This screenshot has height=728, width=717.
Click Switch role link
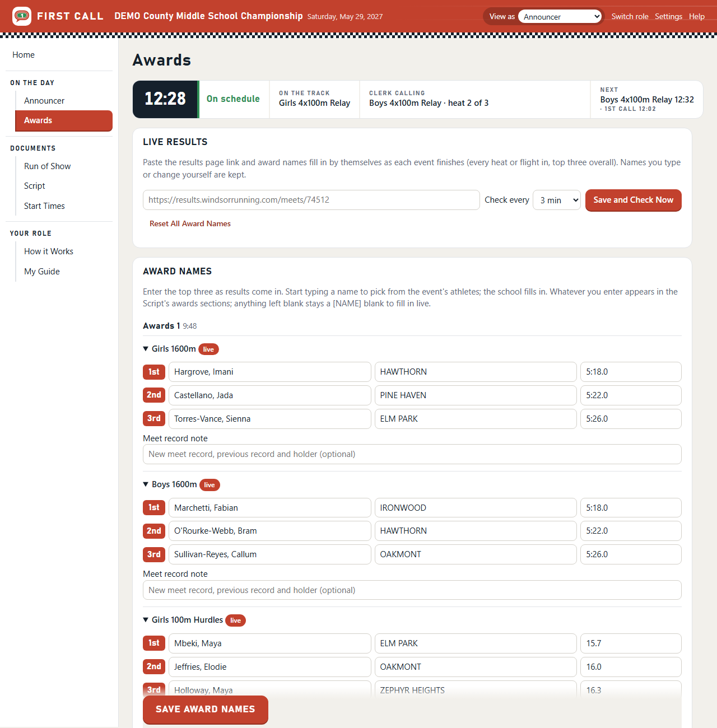(x=630, y=16)
